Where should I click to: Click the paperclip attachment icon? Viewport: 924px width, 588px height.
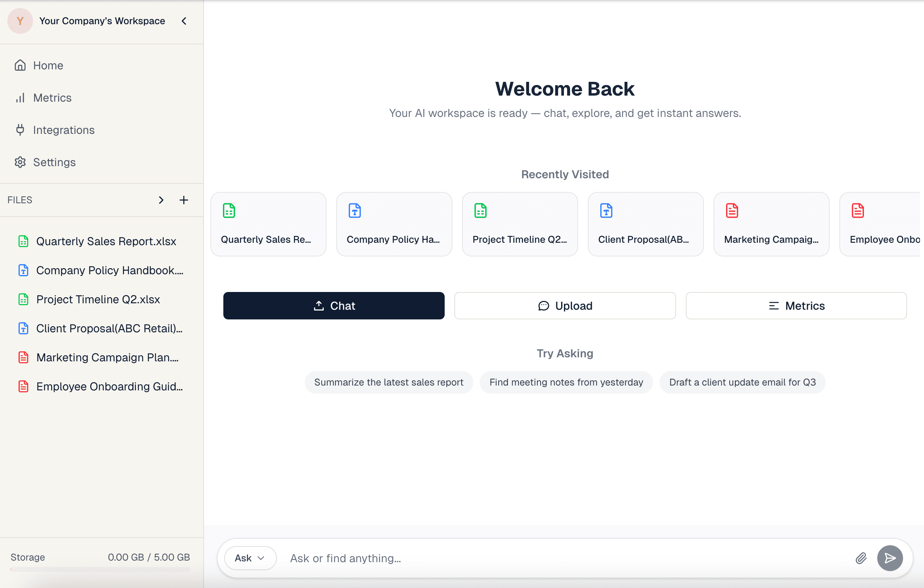pos(861,558)
